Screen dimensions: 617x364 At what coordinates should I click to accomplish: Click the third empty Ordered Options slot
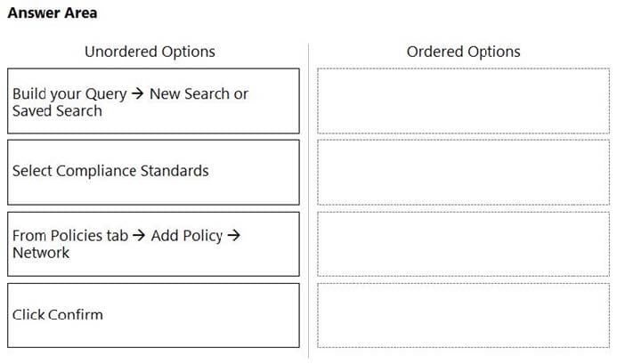[x=463, y=244]
